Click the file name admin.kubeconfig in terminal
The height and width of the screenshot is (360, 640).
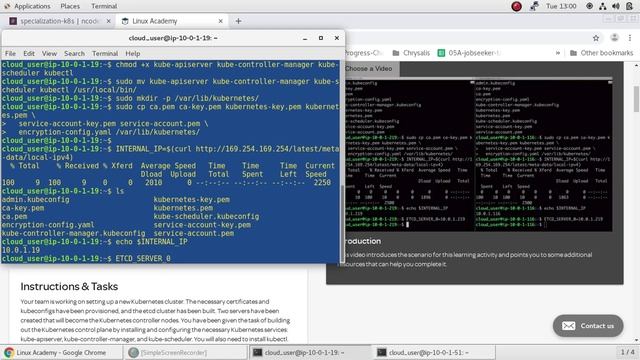[36, 200]
